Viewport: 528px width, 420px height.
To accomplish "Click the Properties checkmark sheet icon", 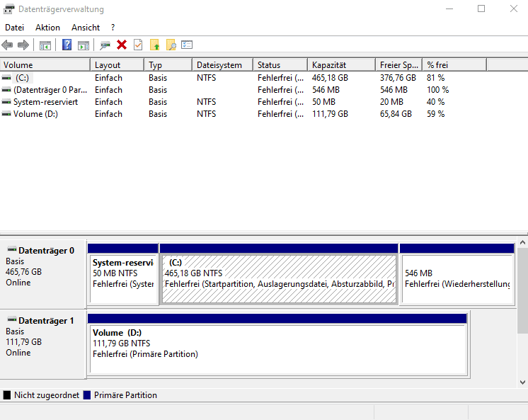I will [138, 45].
